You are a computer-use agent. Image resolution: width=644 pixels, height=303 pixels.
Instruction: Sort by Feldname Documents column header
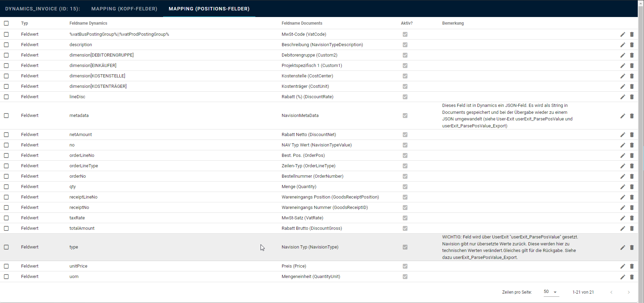pyautogui.click(x=302, y=23)
